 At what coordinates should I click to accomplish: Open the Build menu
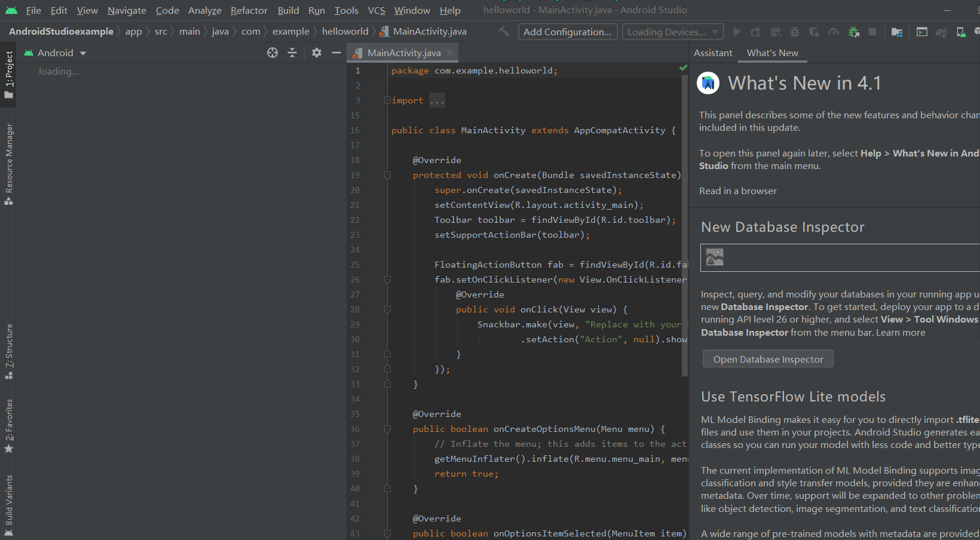pyautogui.click(x=288, y=10)
